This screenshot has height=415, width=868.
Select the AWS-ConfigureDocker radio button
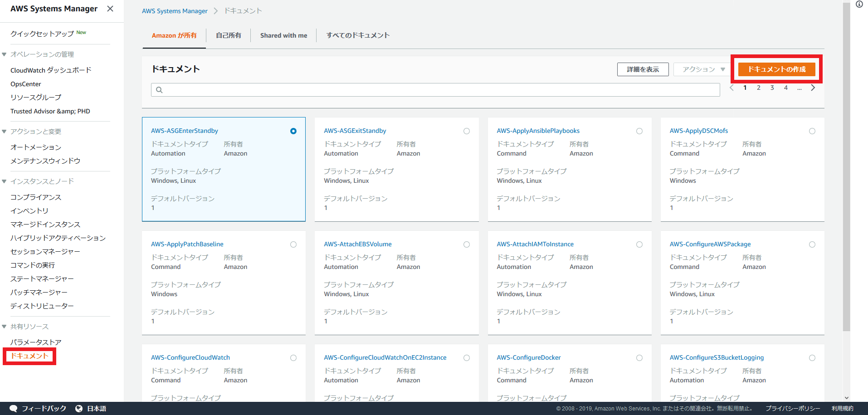pos(639,358)
